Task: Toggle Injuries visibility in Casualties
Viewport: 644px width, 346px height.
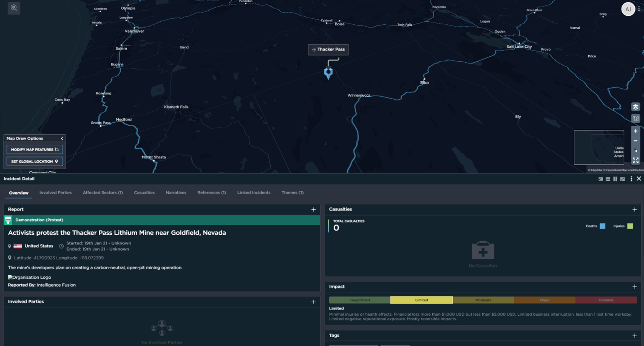Action: pos(632,226)
